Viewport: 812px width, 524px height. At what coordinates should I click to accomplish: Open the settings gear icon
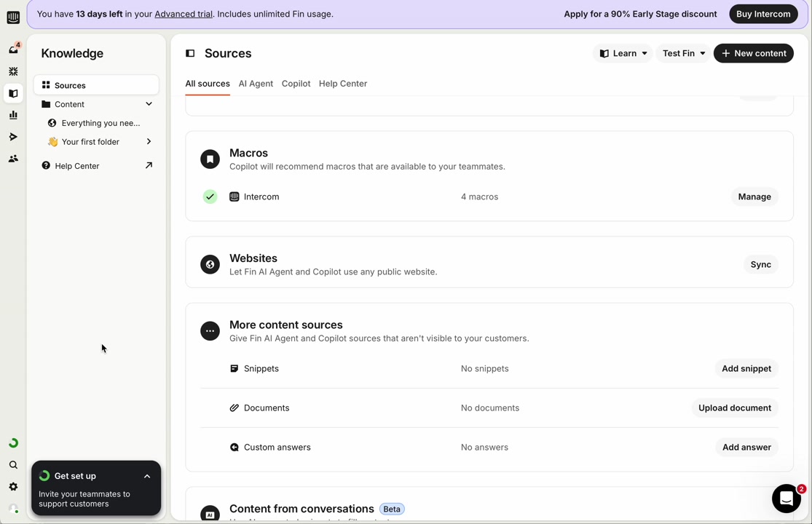[13, 487]
